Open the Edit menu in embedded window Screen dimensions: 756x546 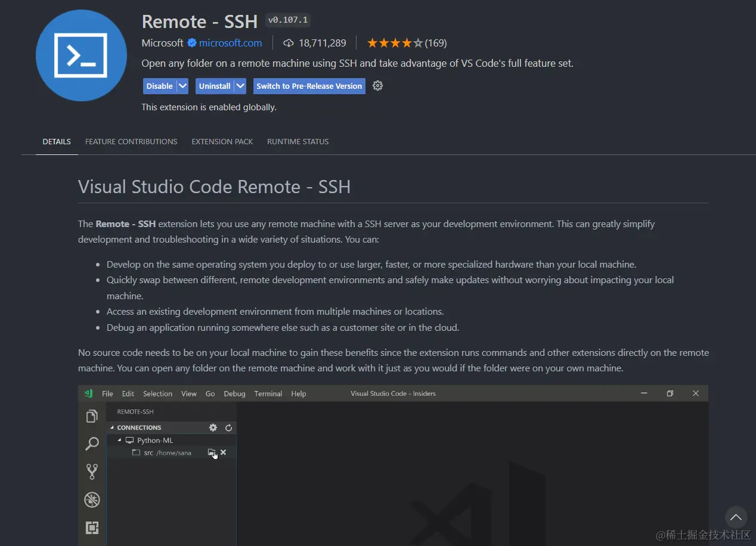(x=128, y=393)
